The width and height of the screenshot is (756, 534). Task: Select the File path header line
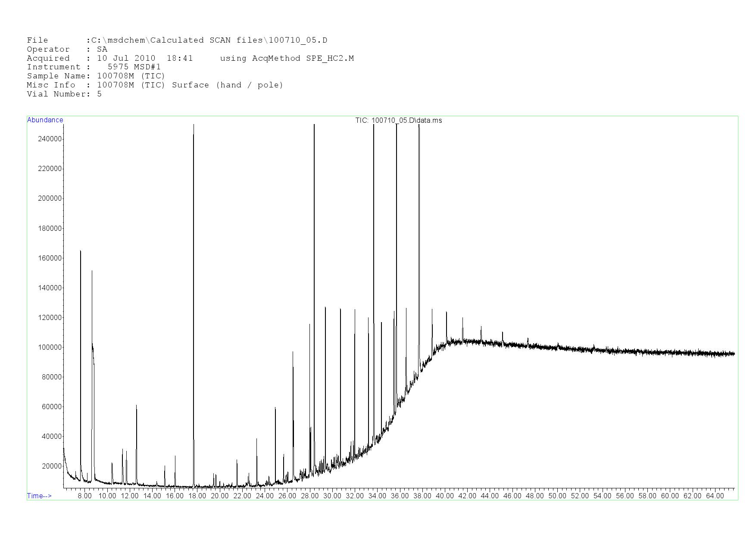[x=177, y=40]
